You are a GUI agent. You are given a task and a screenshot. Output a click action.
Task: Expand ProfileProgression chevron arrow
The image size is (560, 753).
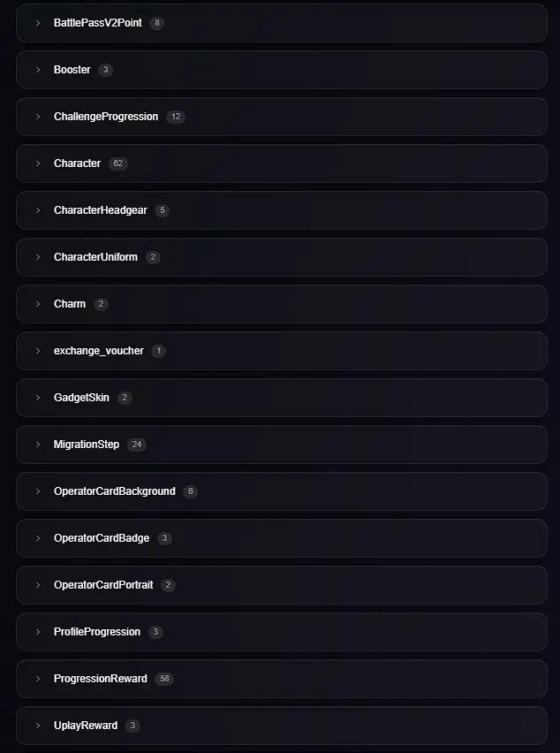pos(38,632)
